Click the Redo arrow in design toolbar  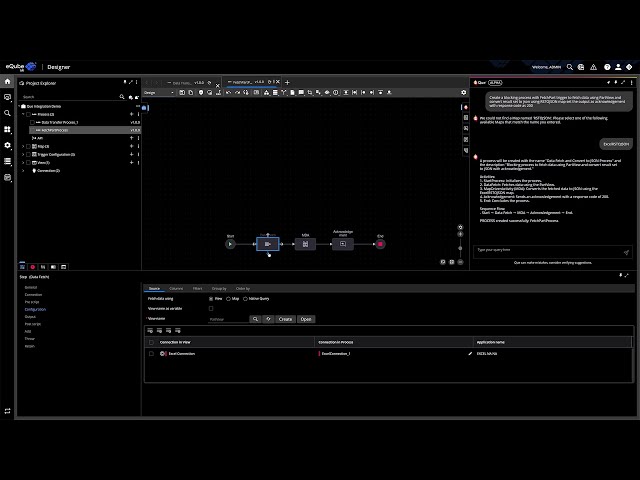[x=237, y=93]
